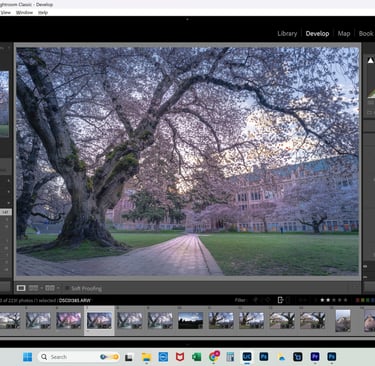Filter by green color label
The image size is (375, 366).
[x=368, y=300]
